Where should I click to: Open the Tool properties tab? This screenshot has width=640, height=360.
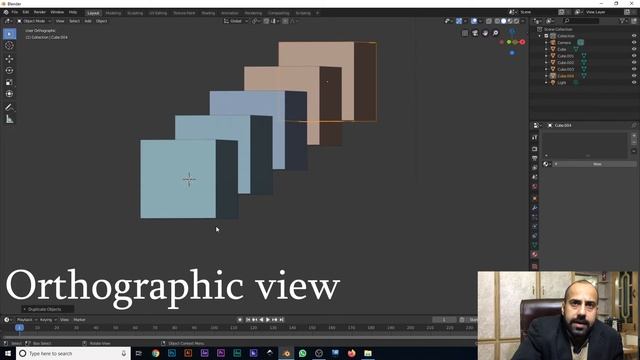coord(534,138)
